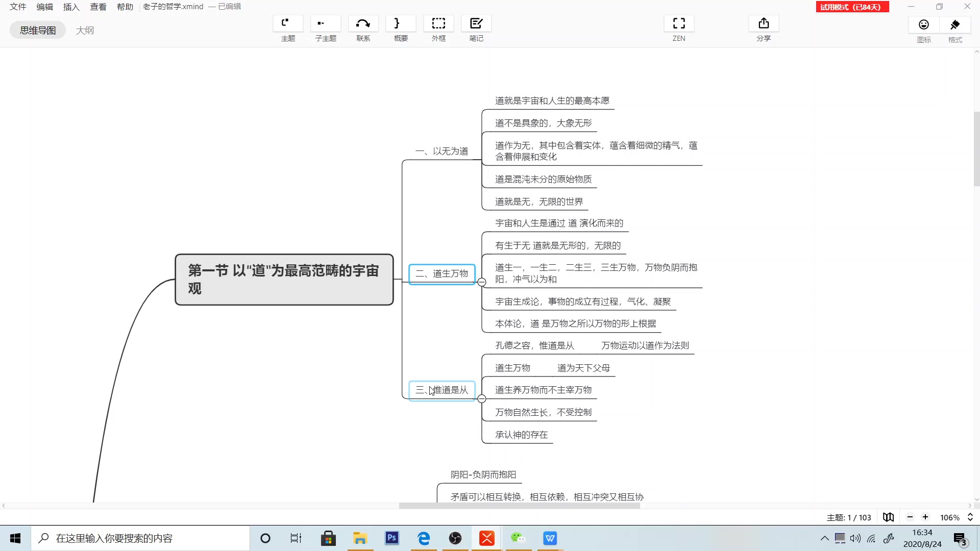Select topic 道是混沌未分的原始物质

[544, 179]
